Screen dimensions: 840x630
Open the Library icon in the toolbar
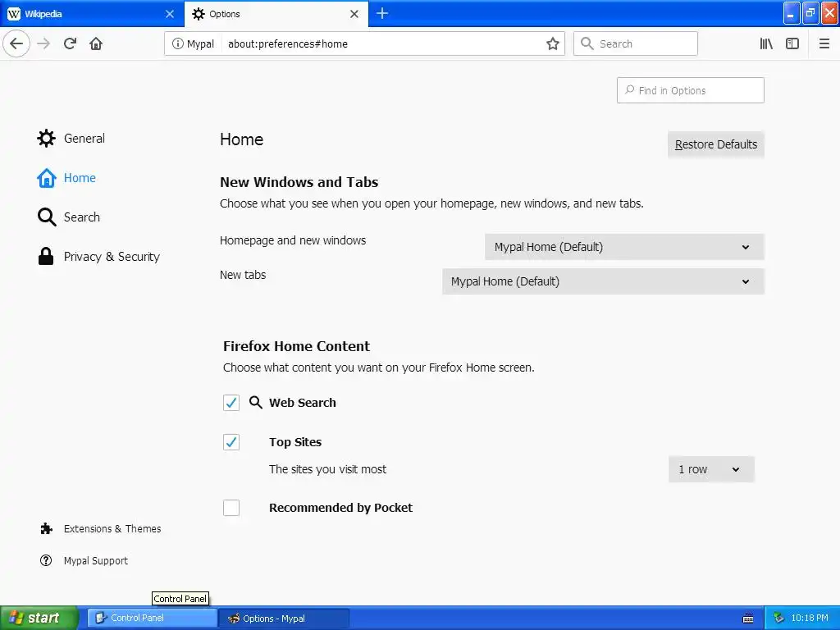[766, 43]
